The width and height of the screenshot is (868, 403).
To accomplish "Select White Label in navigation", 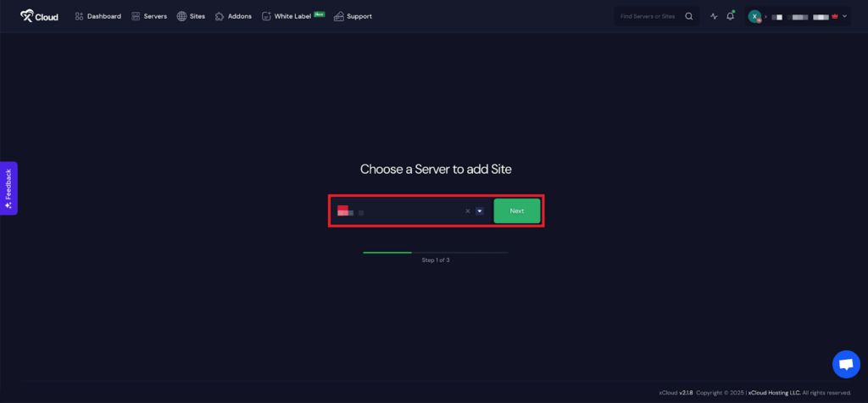I will tap(292, 16).
